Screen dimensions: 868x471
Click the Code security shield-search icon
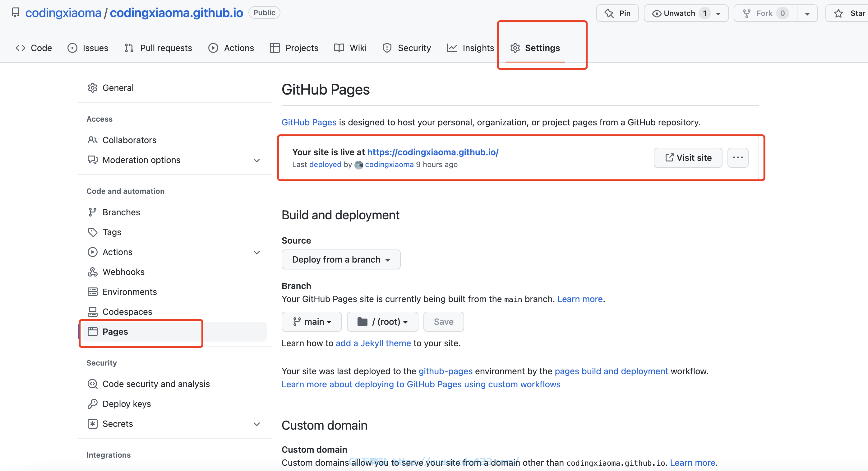point(92,384)
